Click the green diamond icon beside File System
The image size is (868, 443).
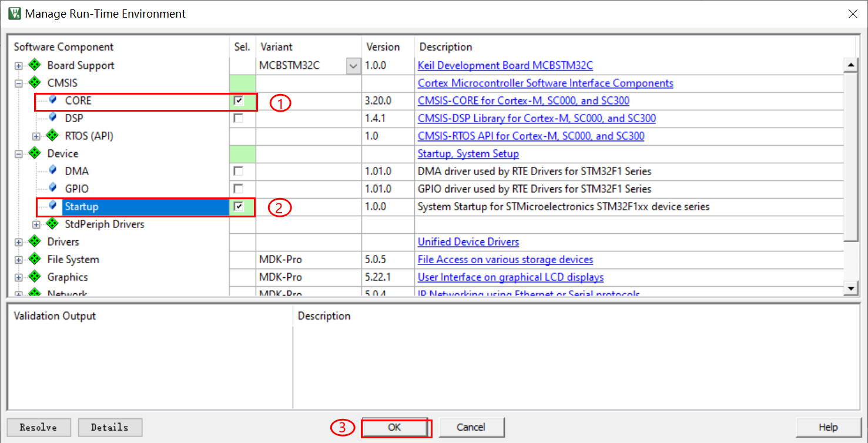click(35, 259)
